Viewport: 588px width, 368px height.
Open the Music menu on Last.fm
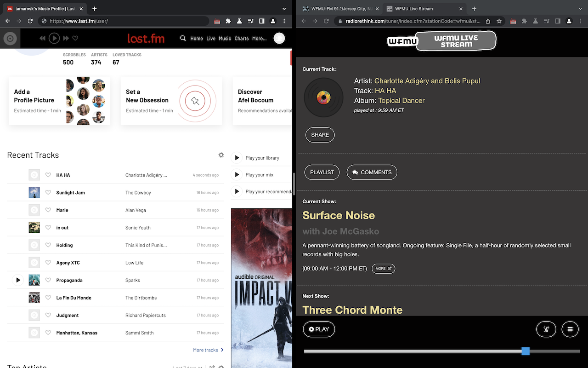point(225,39)
